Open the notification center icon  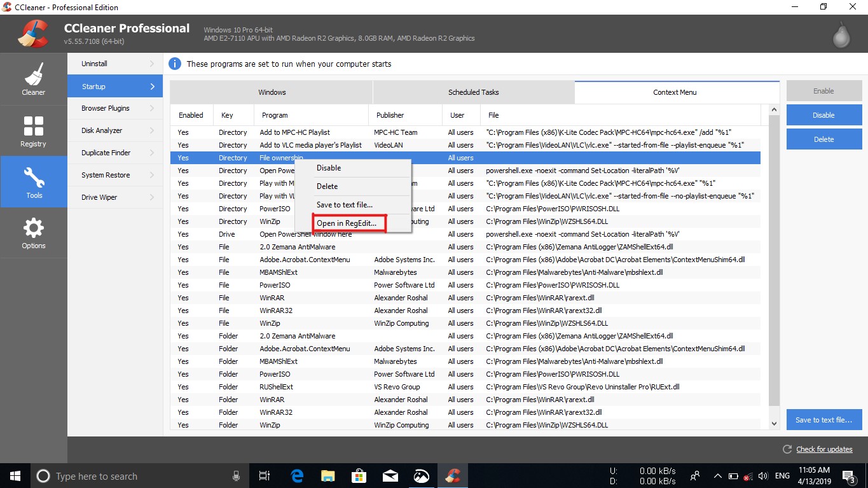click(848, 476)
